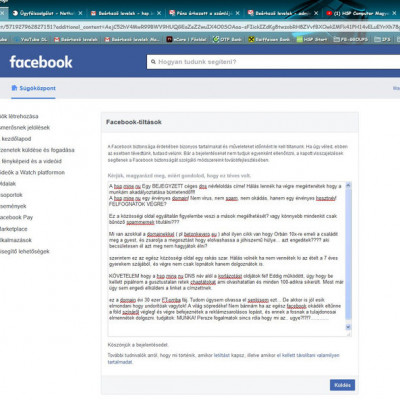Open the first Beérkező levelek bookmark

[76, 39]
